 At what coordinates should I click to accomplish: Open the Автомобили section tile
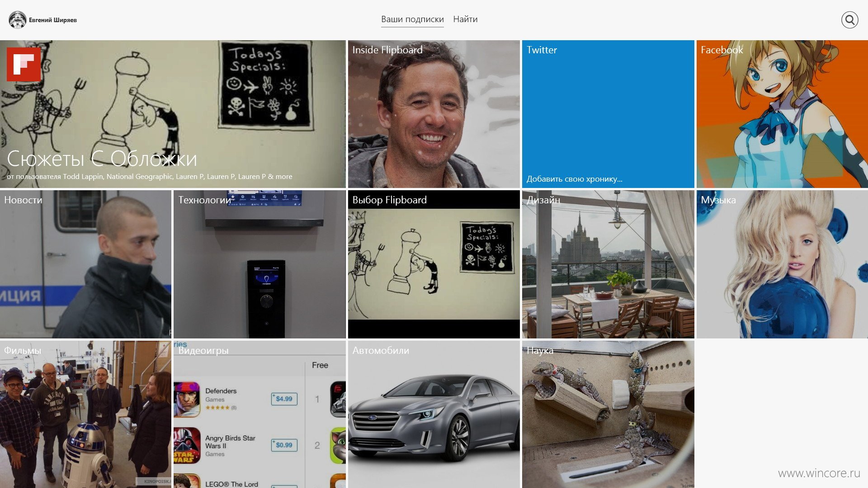[x=434, y=414]
